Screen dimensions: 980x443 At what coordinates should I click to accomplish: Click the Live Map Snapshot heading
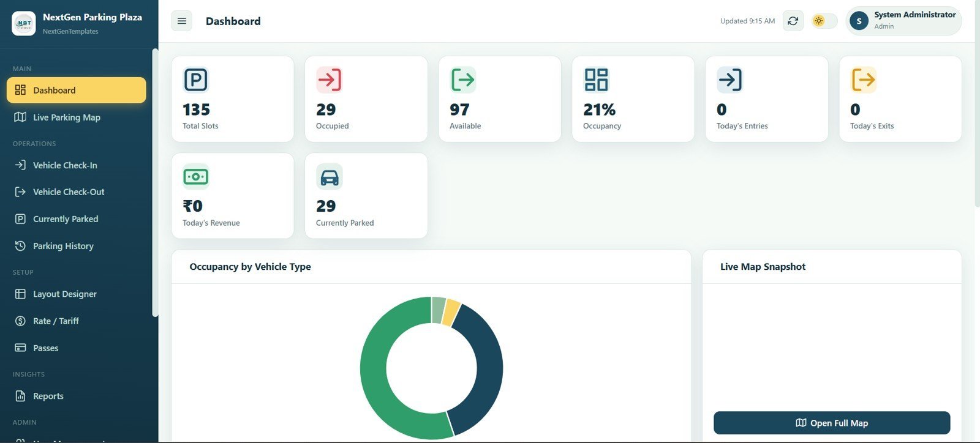[763, 267]
